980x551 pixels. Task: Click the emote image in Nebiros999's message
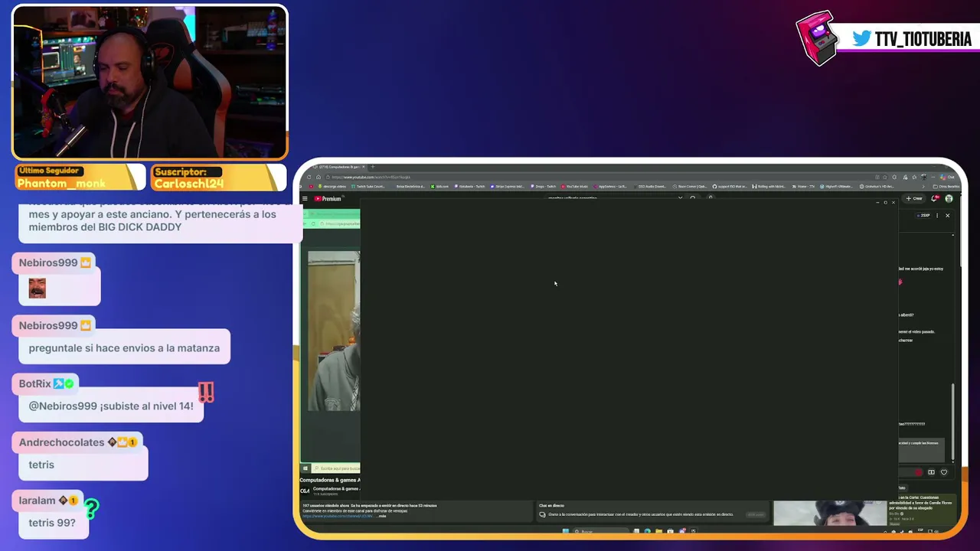(x=38, y=289)
